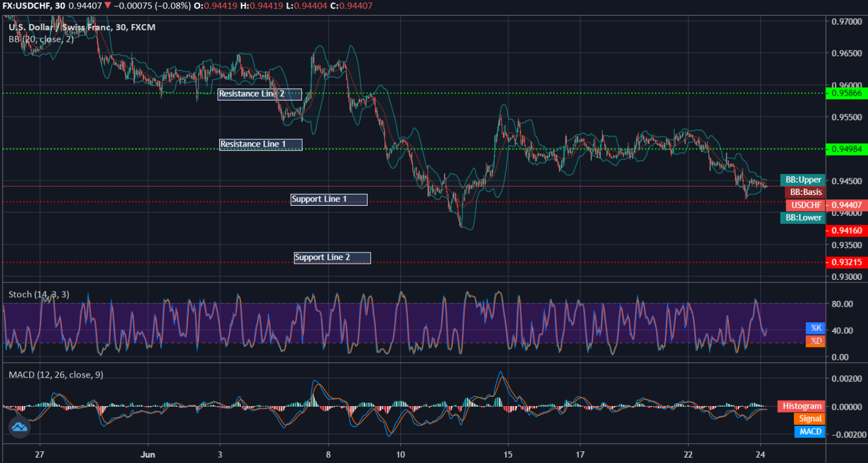Screen dimensions: 868x463
Task: Click the 15 date on the time axis
Action: coord(508,455)
